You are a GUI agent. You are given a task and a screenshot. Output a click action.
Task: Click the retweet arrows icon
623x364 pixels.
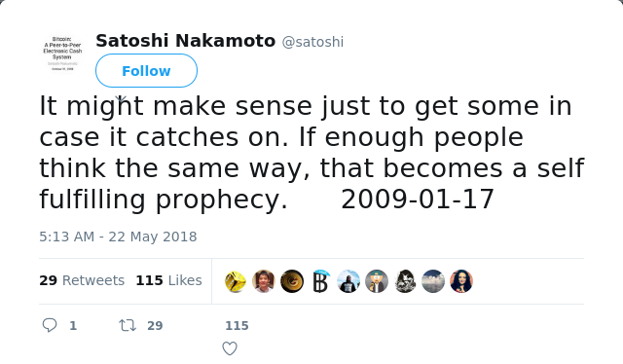point(128,325)
